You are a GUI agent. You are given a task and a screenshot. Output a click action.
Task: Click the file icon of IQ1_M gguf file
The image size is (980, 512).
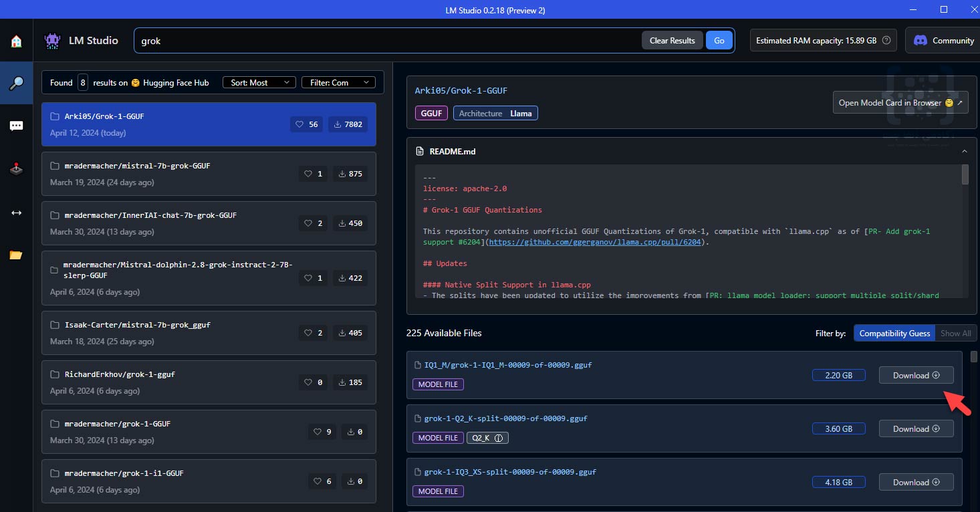tap(418, 366)
